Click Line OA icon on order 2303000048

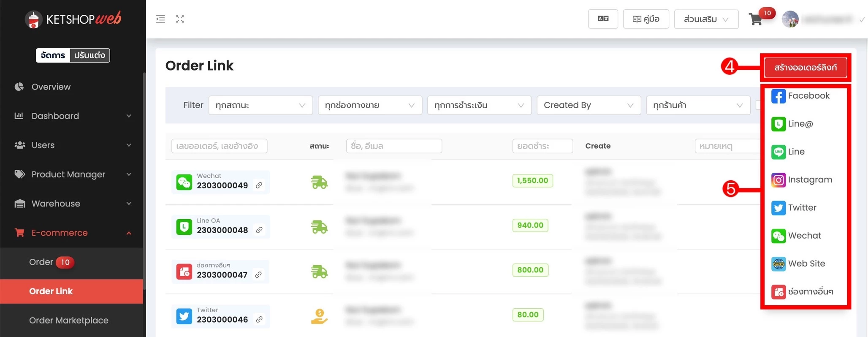[184, 227]
